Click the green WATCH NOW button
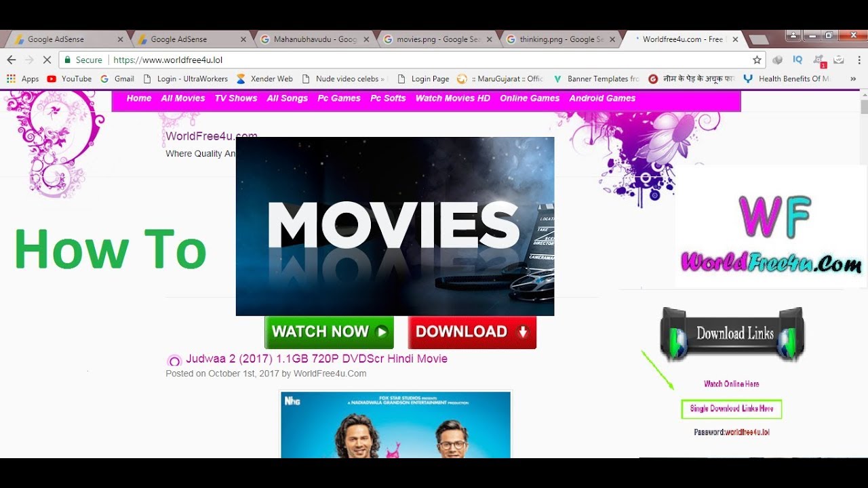Image resolution: width=868 pixels, height=488 pixels. point(329,332)
